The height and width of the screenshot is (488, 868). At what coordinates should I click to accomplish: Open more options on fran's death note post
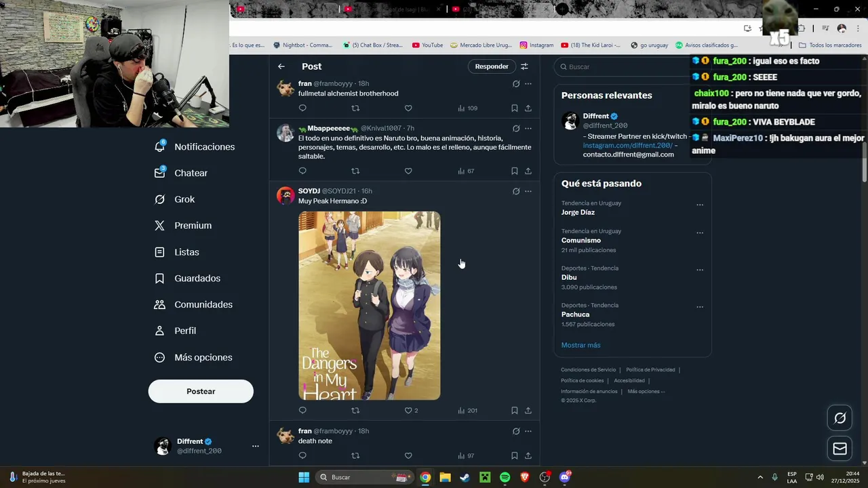[x=528, y=431]
